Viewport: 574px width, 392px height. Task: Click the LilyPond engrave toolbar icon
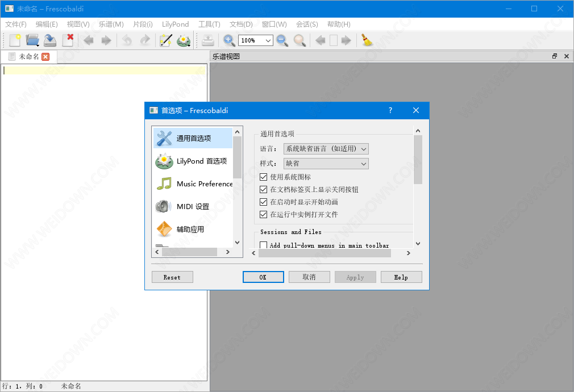(x=184, y=40)
